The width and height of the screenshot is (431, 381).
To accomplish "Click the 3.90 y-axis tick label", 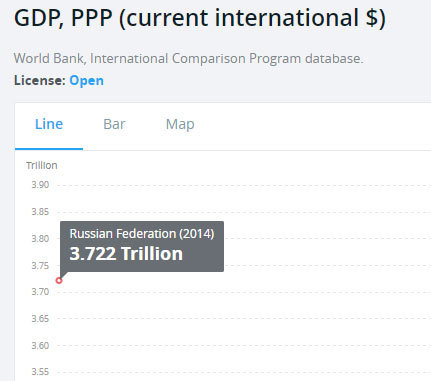I will tap(40, 185).
